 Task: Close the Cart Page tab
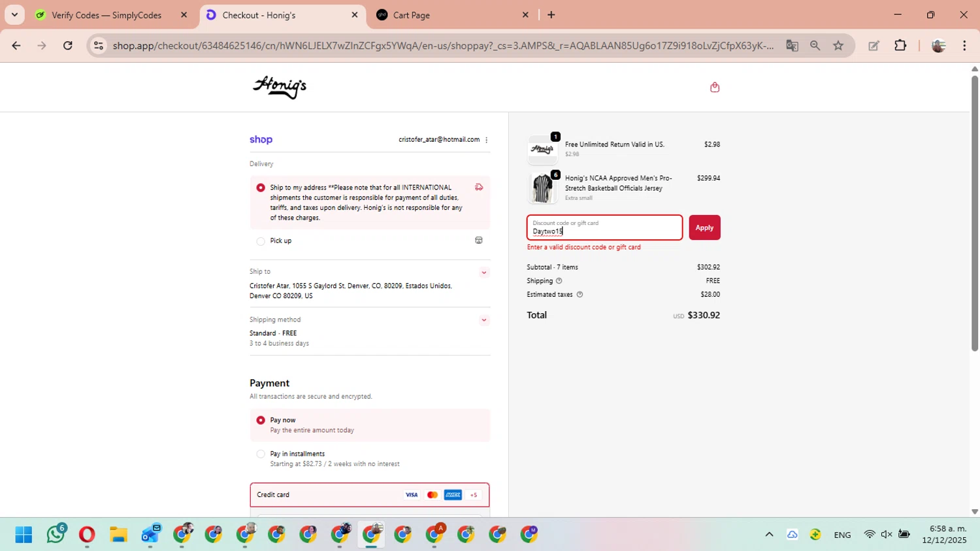tap(525, 14)
